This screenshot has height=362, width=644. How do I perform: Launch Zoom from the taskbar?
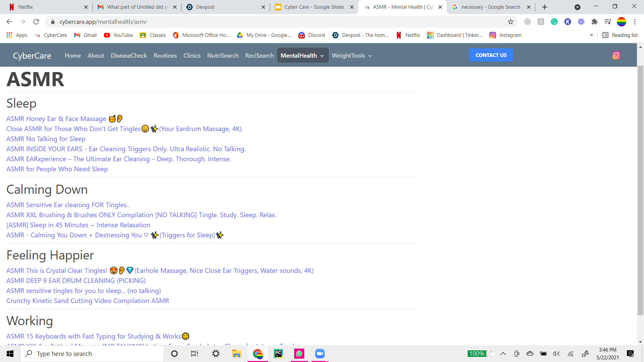pos(320,354)
